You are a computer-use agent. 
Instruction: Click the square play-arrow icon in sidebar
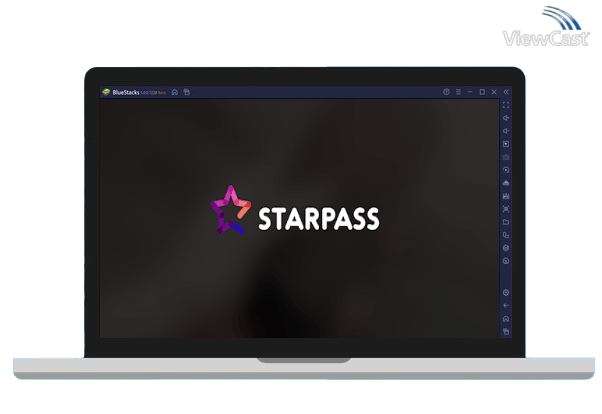pos(506,144)
